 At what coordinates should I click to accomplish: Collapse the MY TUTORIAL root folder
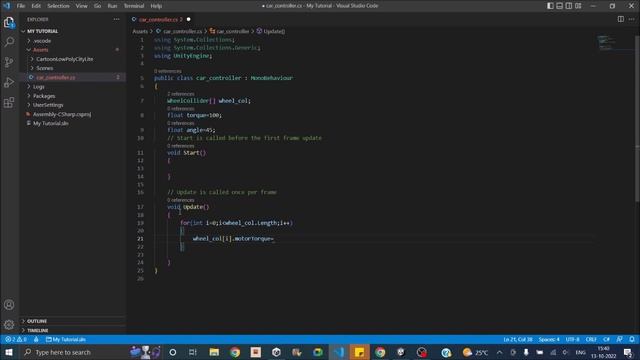42,31
